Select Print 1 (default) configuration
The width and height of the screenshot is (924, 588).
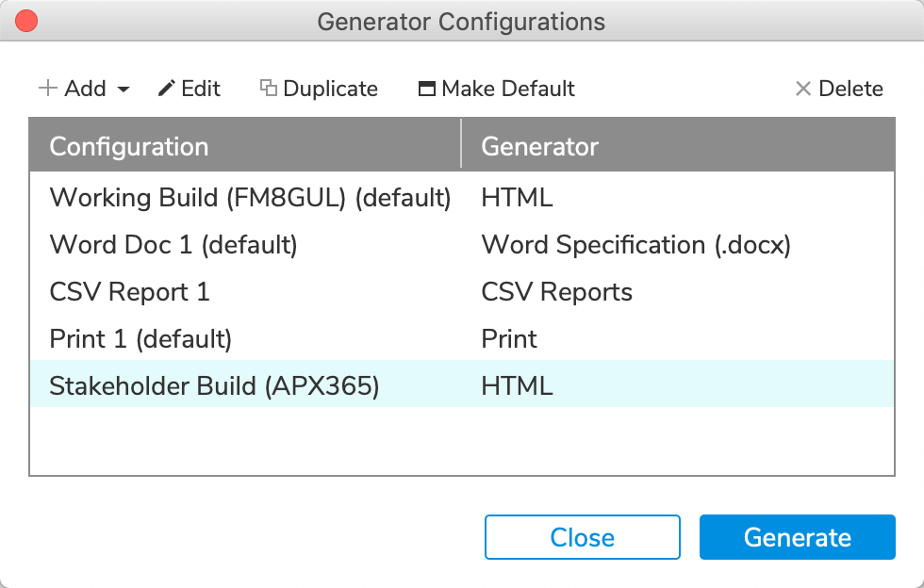140,339
